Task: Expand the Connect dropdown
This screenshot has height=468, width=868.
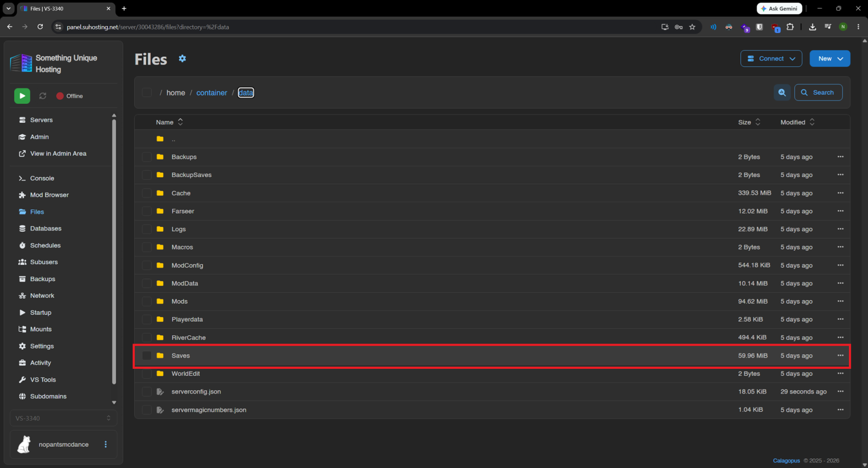Action: 771,59
